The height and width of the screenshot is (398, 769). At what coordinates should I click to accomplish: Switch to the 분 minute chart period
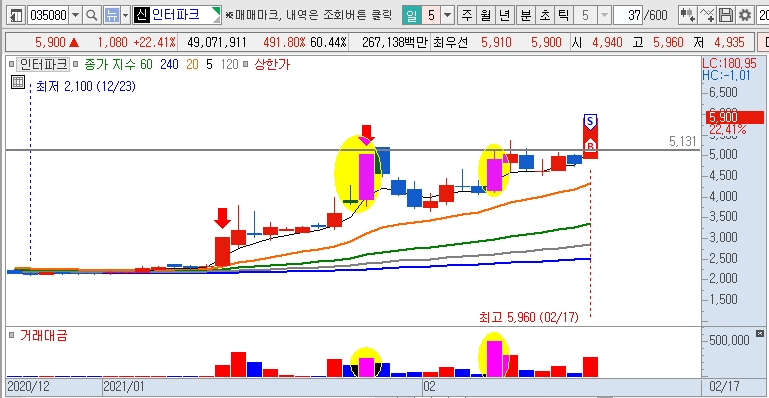tap(525, 15)
